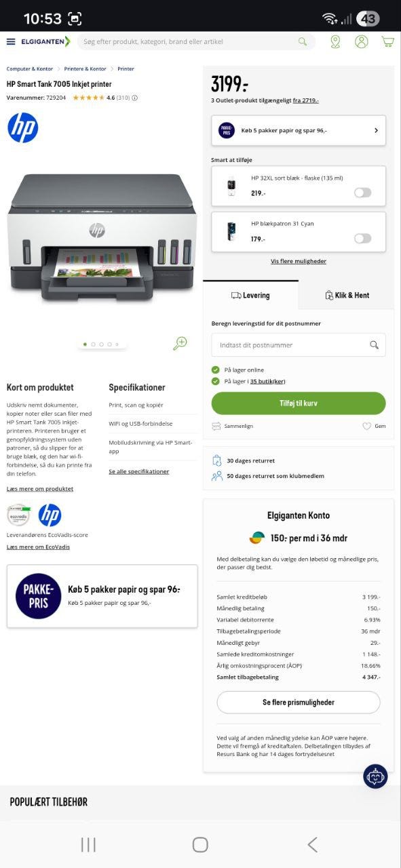
Task: Expand Vis flere muligheder
Action: 299,261
